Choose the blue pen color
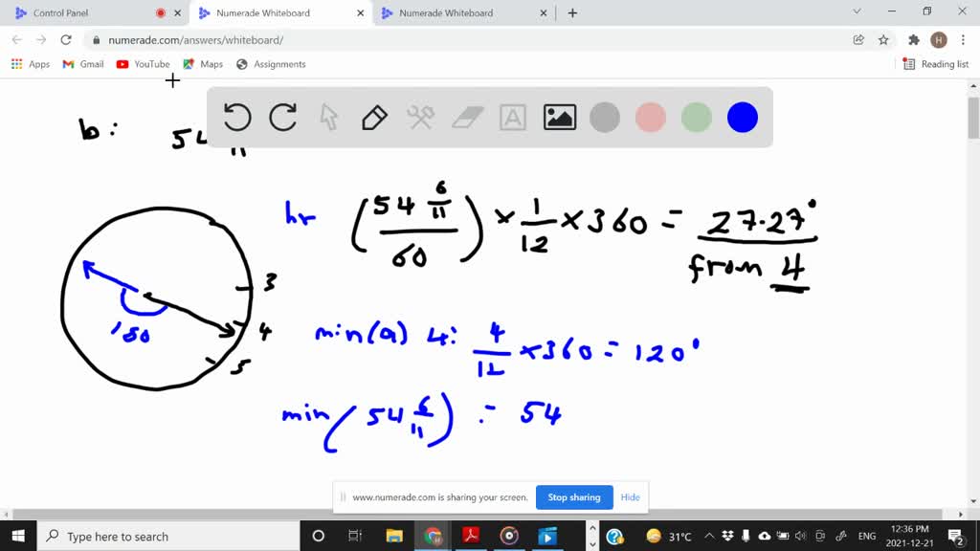Screen dimensions: 980x551 pyautogui.click(x=743, y=118)
